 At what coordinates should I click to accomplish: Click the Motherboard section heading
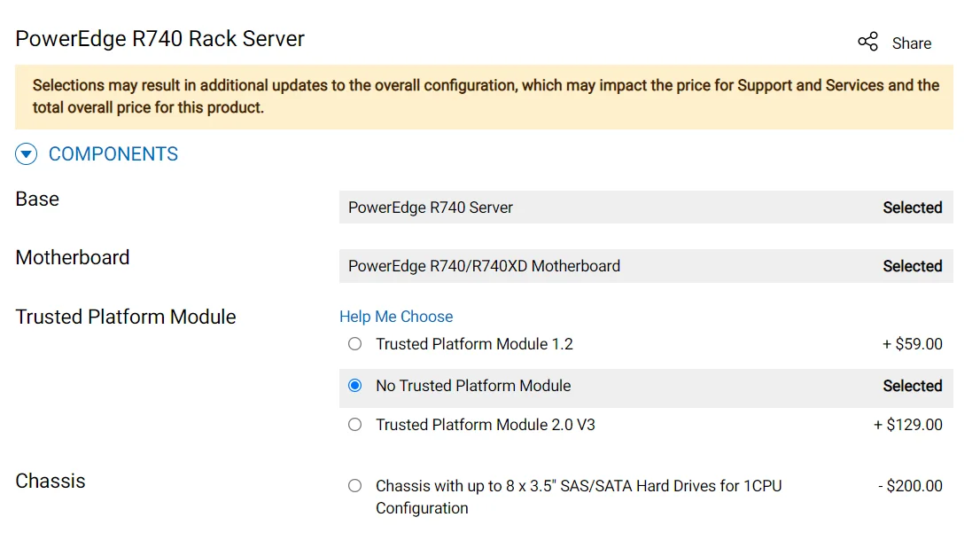[73, 258]
